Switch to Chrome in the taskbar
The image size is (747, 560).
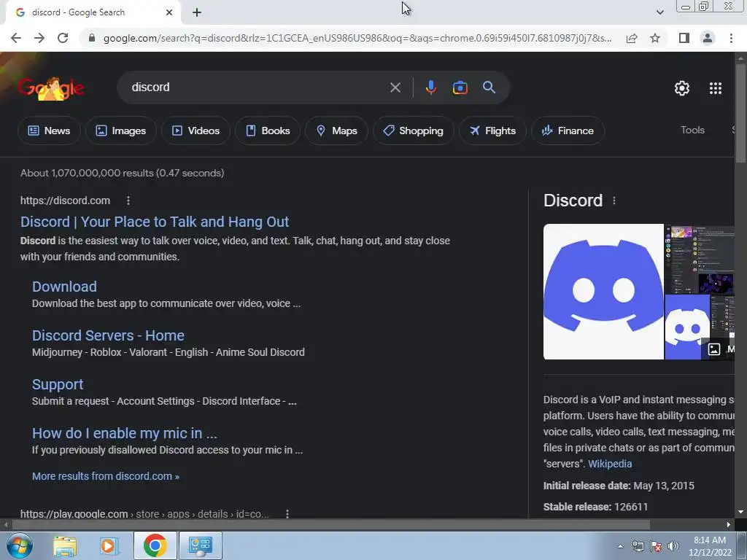(155, 545)
